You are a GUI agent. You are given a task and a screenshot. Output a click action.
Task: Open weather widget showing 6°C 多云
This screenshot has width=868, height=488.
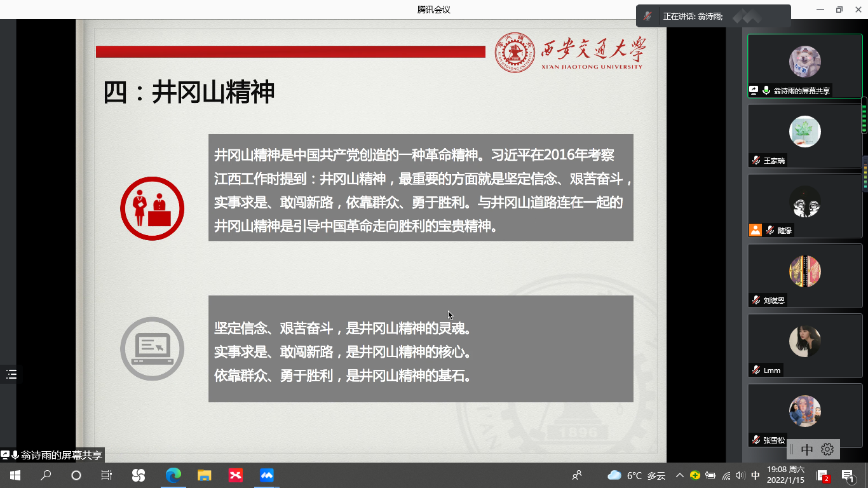point(636,475)
